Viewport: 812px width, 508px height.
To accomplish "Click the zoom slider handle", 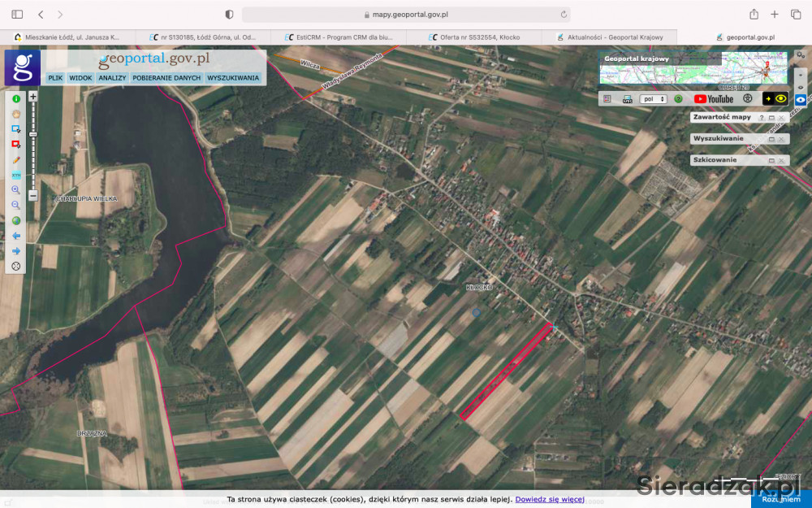I will pyautogui.click(x=33, y=134).
